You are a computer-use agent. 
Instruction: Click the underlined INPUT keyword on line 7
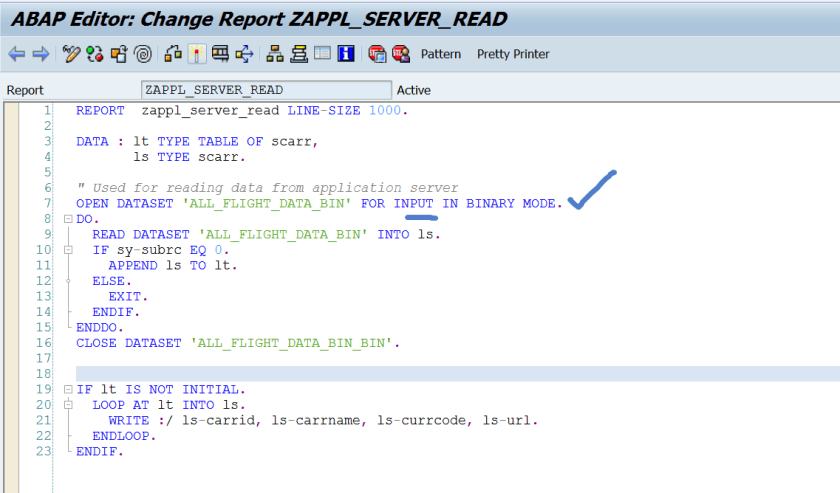(x=414, y=204)
